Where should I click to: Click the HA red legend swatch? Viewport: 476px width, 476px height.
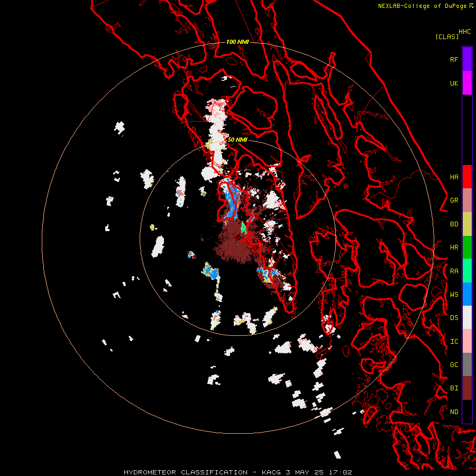[x=467, y=177]
